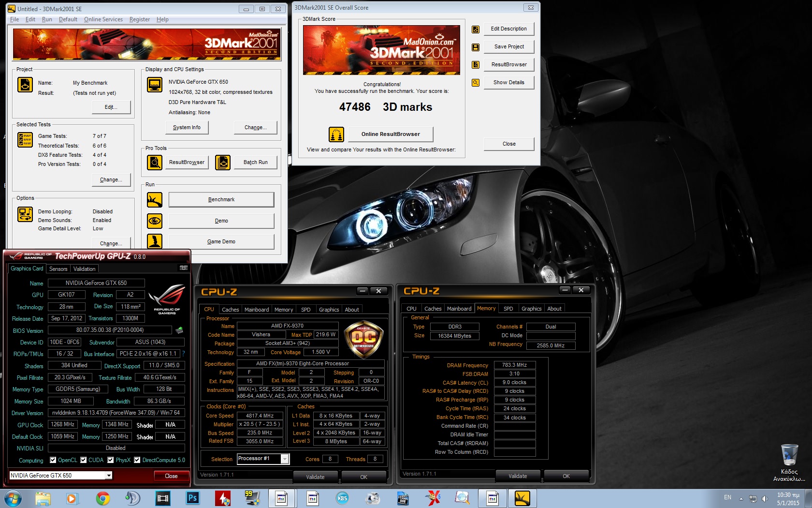Open the Graphics tab in right CPU-Z window
The width and height of the screenshot is (812, 508).
point(532,309)
